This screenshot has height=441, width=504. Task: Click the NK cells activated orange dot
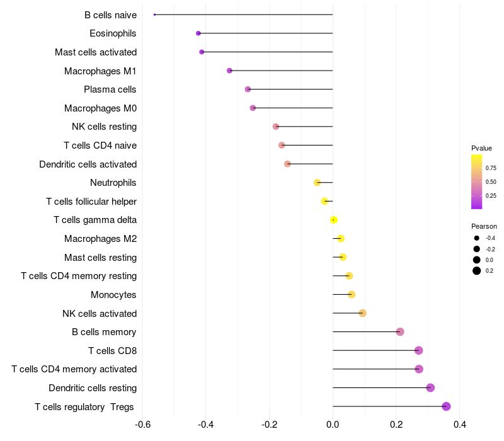363,313
